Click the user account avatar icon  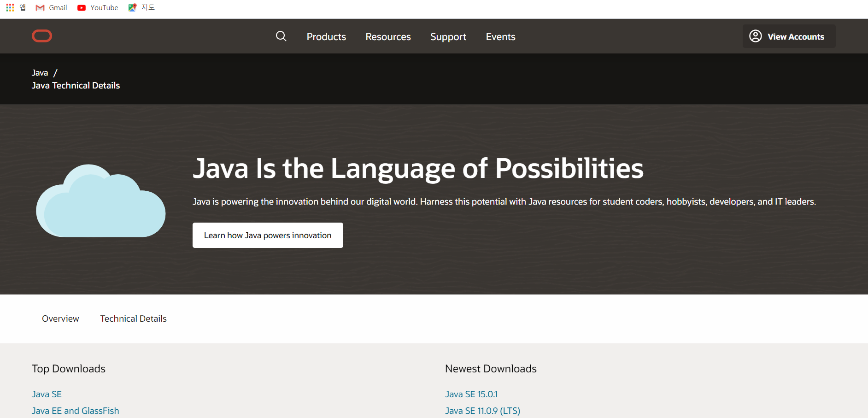click(x=756, y=36)
